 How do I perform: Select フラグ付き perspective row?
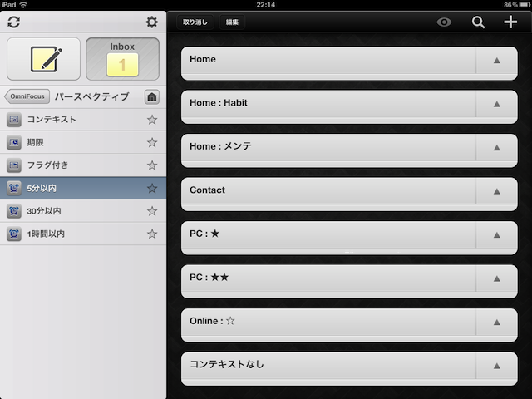click(x=83, y=165)
